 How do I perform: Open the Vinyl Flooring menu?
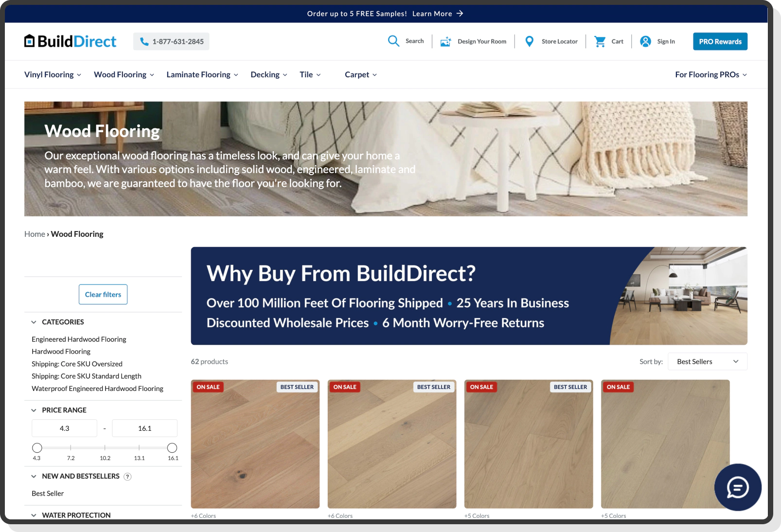53,74
